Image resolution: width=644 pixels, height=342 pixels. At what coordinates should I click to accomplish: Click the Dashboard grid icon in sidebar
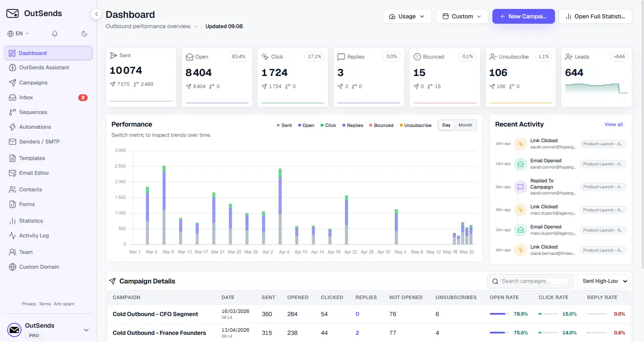12,53
